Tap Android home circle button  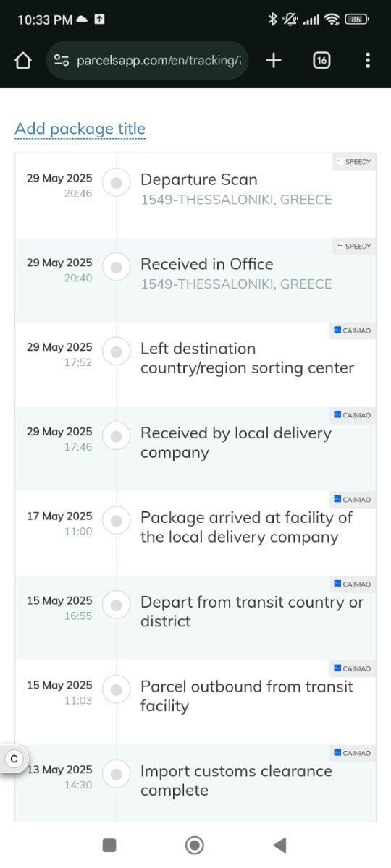194,845
